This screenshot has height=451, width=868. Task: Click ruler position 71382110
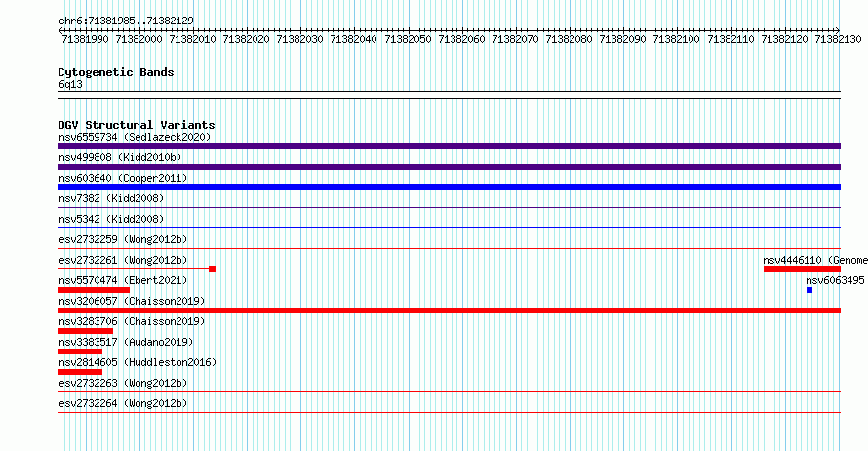tap(730, 39)
